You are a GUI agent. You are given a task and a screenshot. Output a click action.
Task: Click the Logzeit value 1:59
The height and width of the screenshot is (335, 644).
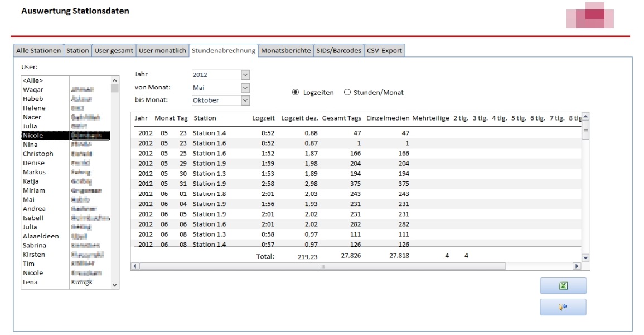pos(268,164)
